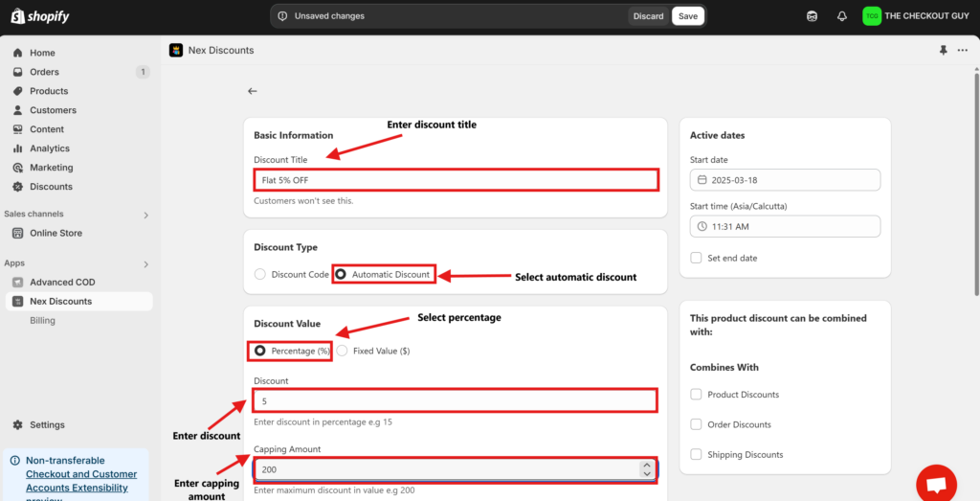Image resolution: width=980 pixels, height=501 pixels.
Task: Open the notifications bell icon
Action: point(842,16)
